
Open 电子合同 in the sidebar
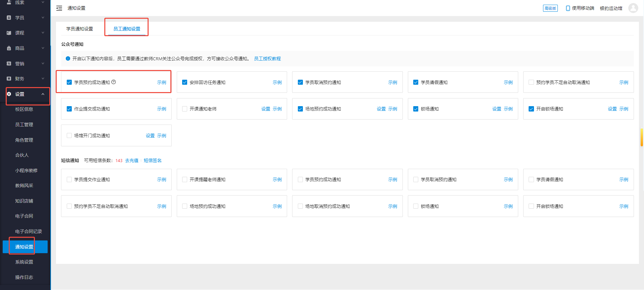(24, 216)
